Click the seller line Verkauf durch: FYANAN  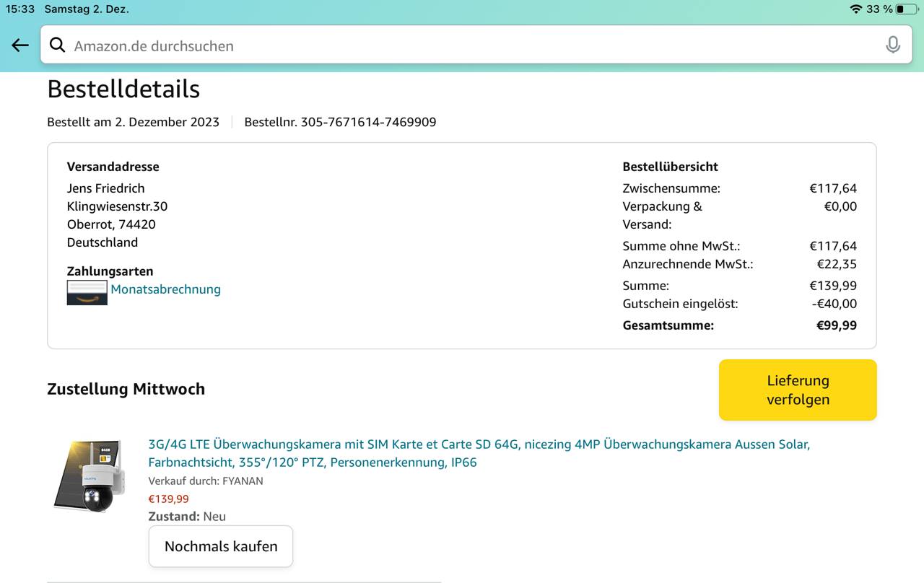coord(206,481)
